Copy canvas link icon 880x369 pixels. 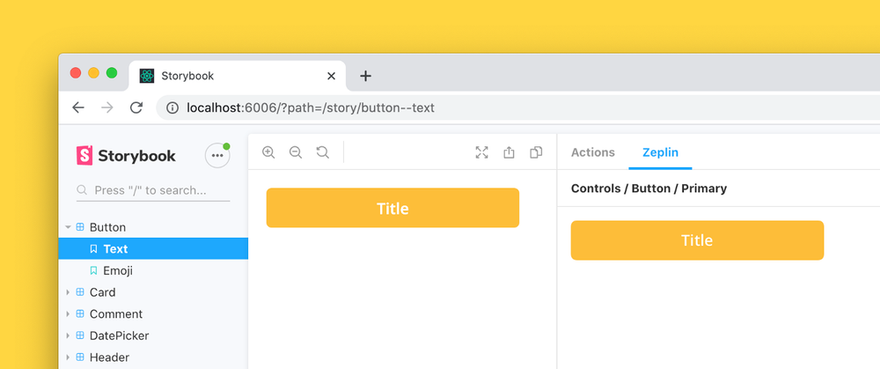point(536,152)
